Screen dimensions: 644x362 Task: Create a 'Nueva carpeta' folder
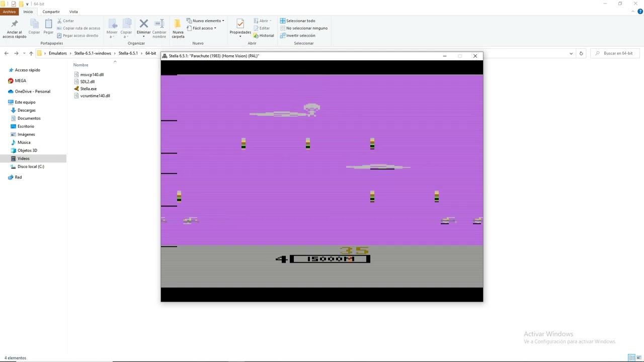click(x=178, y=29)
